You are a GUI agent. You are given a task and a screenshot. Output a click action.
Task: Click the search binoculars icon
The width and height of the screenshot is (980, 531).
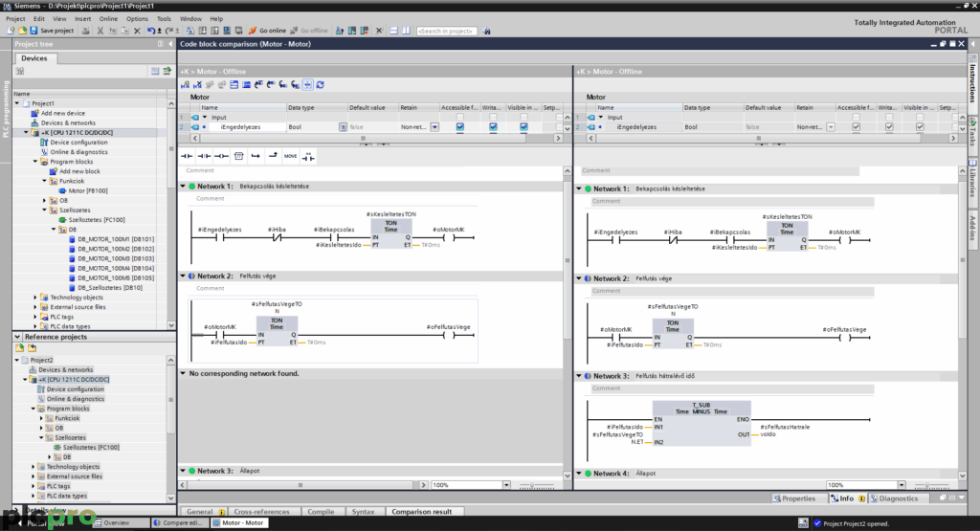click(487, 31)
